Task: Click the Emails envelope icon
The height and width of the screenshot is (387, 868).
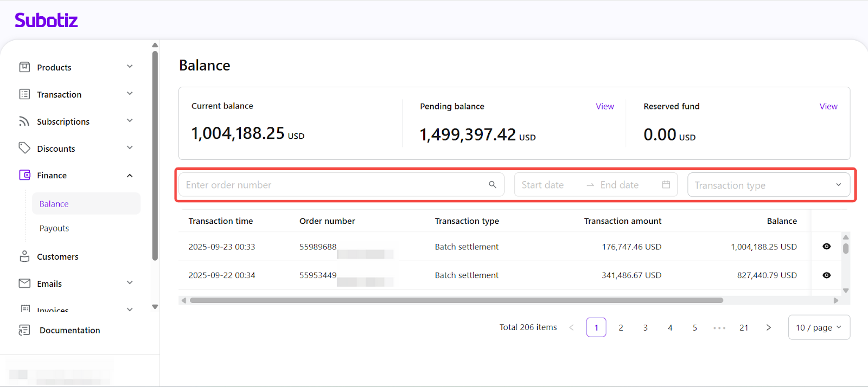Action: pos(24,283)
